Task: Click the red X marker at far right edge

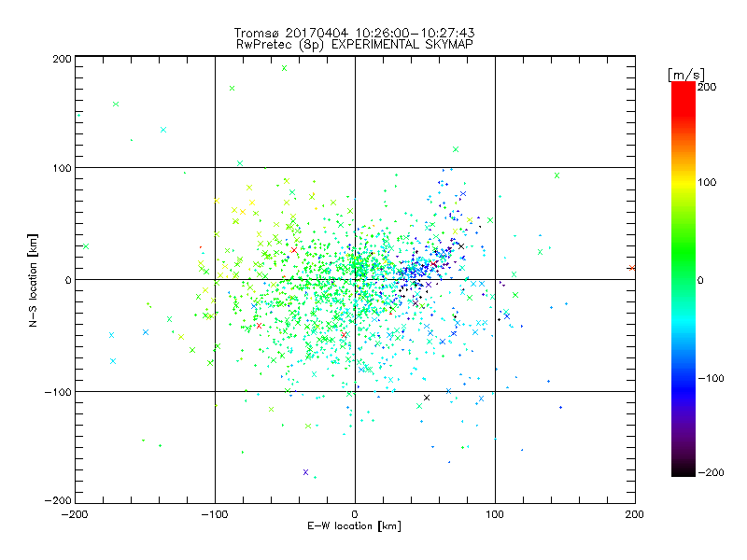Action: click(x=632, y=268)
